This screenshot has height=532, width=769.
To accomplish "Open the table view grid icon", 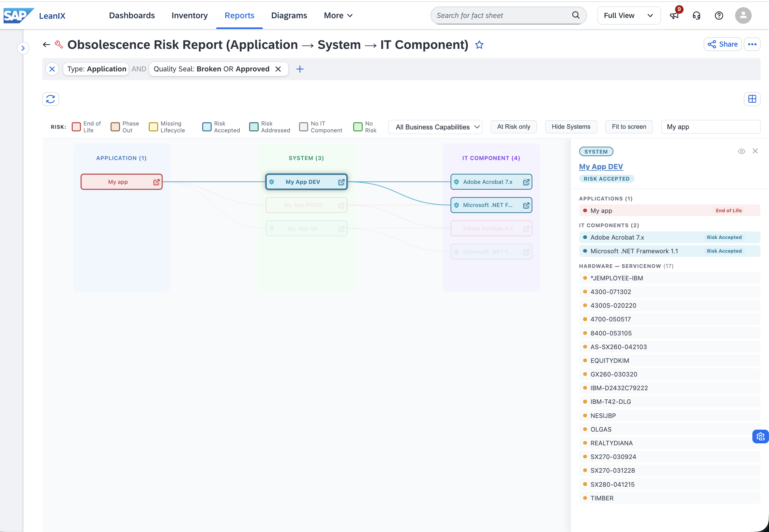I will tap(752, 99).
